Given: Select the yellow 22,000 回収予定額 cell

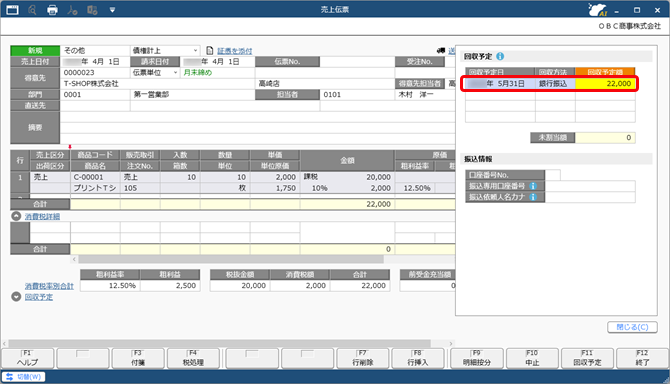Looking at the screenshot, I should (x=605, y=84).
